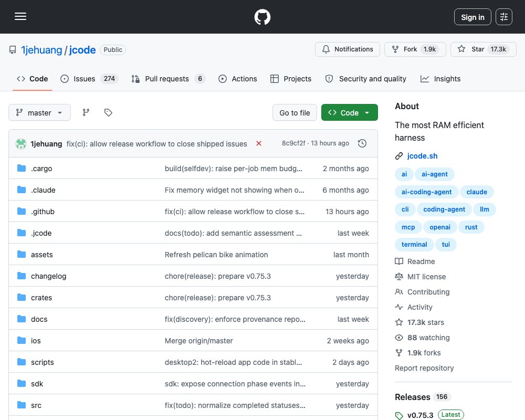Select the 'ai-coding-agent' topic tag
This screenshot has width=525, height=420.
pyautogui.click(x=426, y=192)
